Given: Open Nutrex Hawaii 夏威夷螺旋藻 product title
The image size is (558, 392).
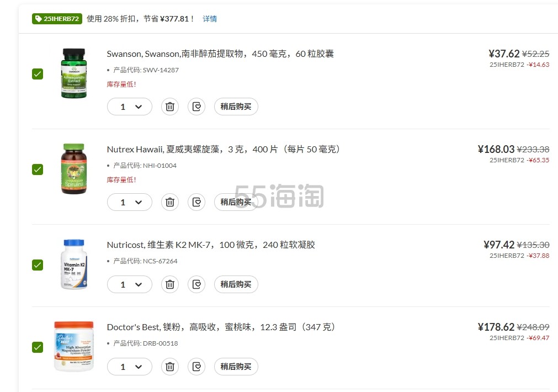Looking at the screenshot, I should tap(224, 149).
